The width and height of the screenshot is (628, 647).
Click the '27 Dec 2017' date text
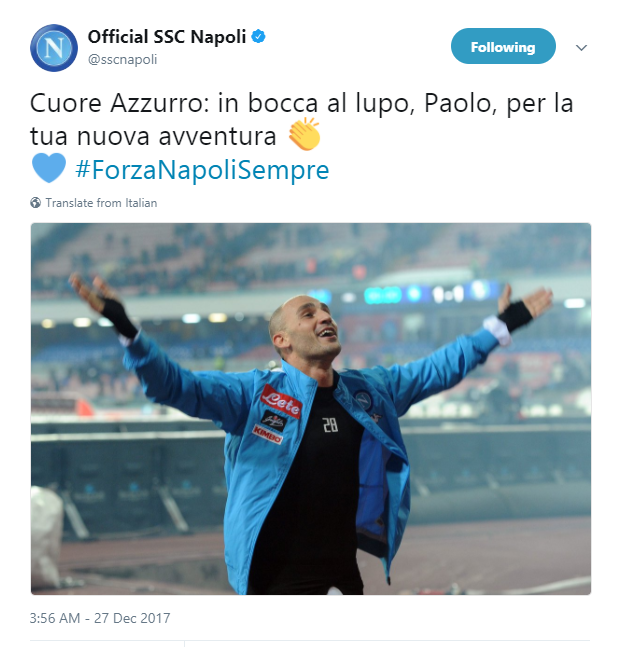132,618
